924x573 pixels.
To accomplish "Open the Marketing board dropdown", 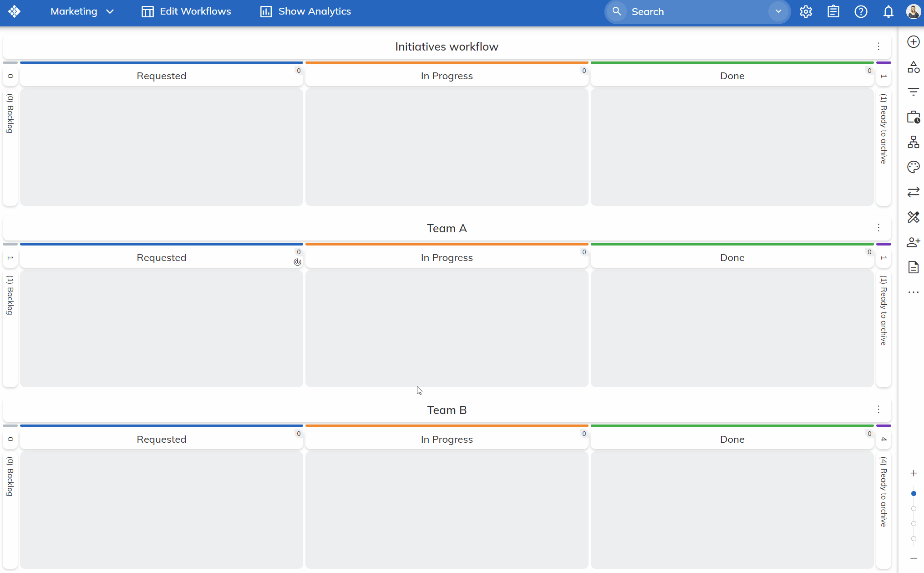I will pos(82,11).
